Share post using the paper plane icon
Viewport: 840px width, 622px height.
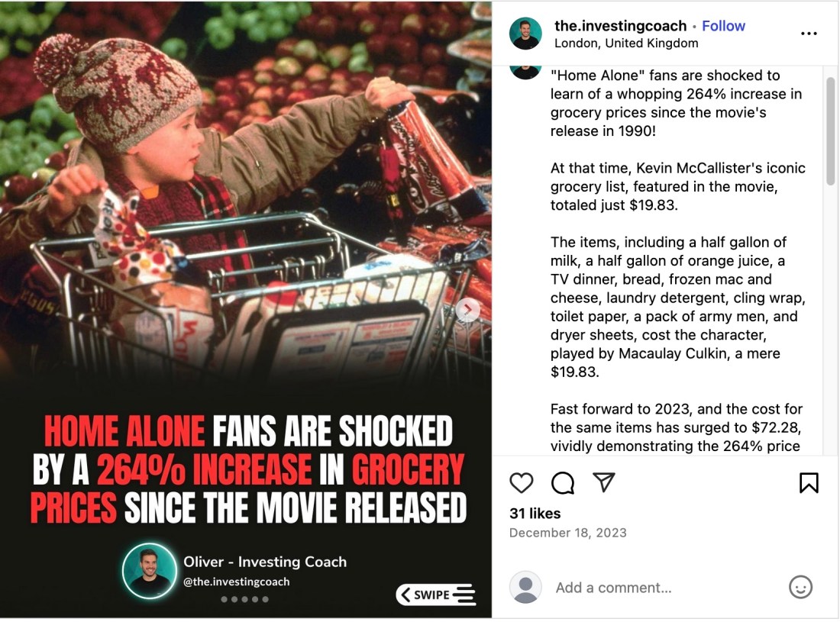[604, 483]
